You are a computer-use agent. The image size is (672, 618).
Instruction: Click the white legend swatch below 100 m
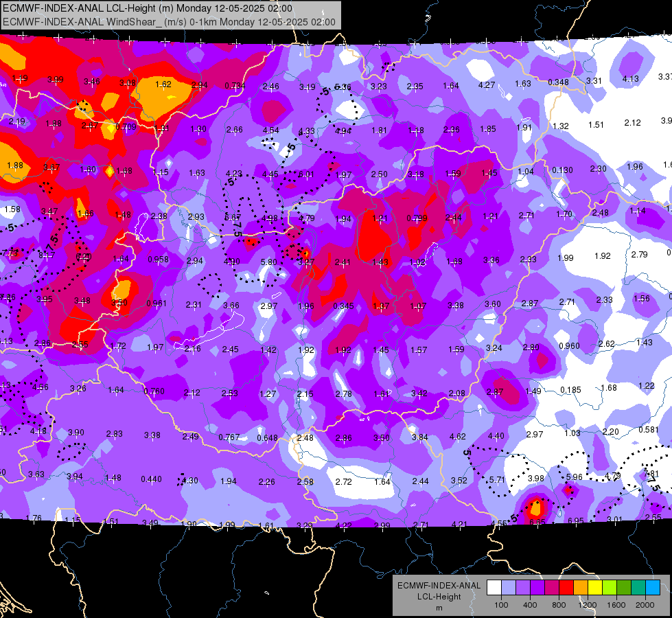coord(494,588)
